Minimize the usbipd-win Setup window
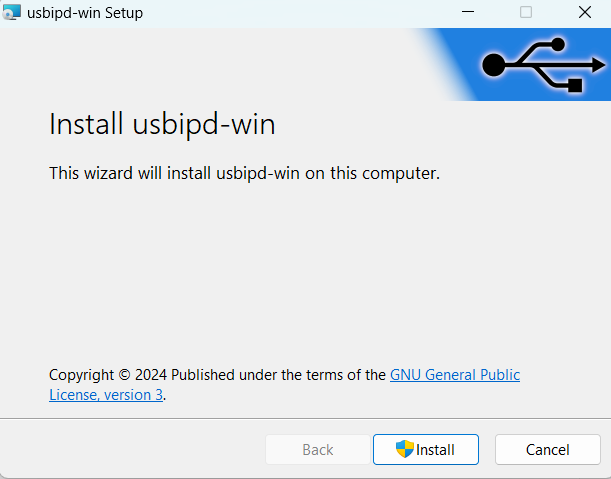 pyautogui.click(x=467, y=13)
